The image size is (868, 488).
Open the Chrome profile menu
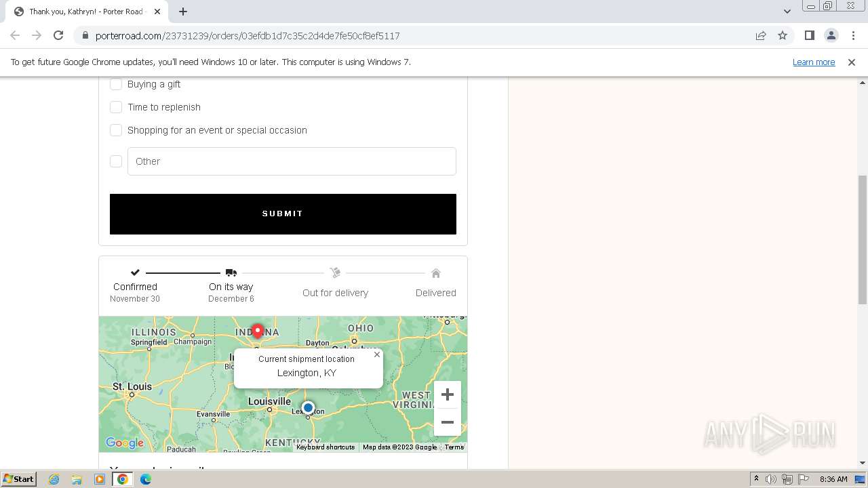click(x=831, y=35)
